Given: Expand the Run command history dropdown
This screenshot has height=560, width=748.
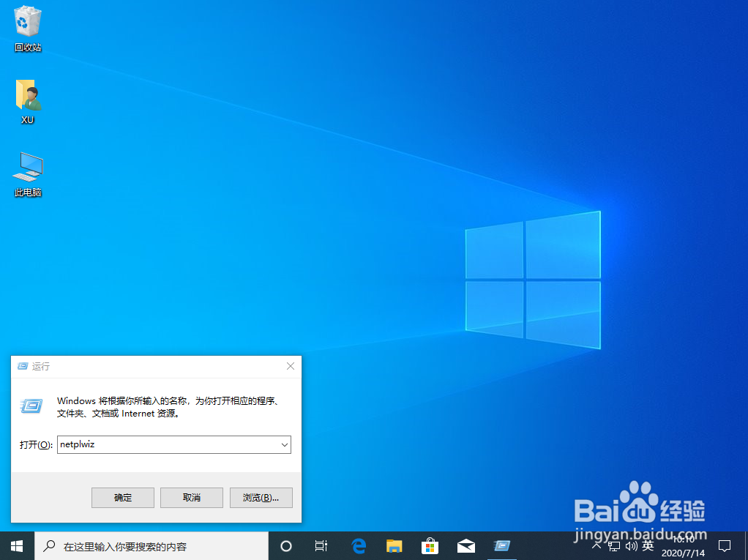Looking at the screenshot, I should point(285,444).
